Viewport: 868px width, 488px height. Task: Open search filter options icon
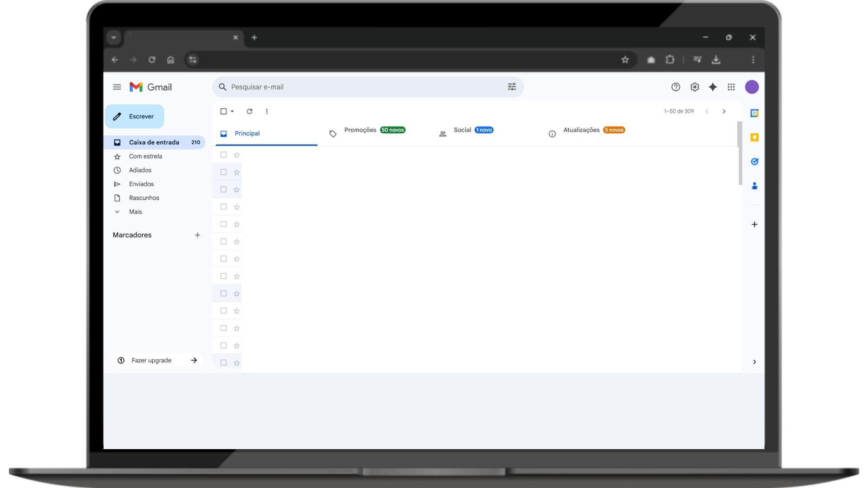point(512,87)
